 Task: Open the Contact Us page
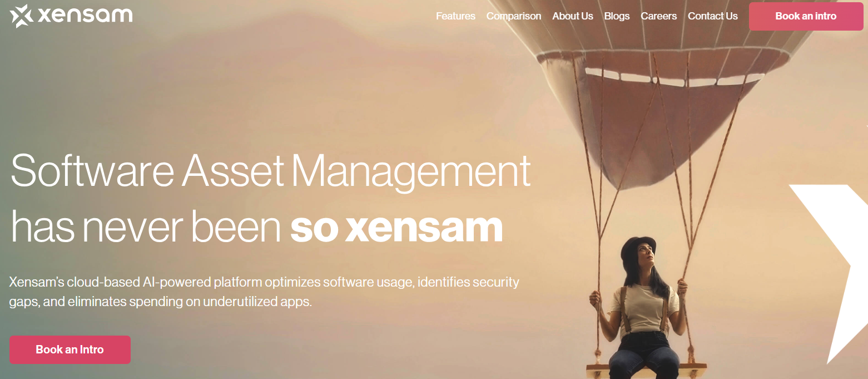(x=712, y=16)
